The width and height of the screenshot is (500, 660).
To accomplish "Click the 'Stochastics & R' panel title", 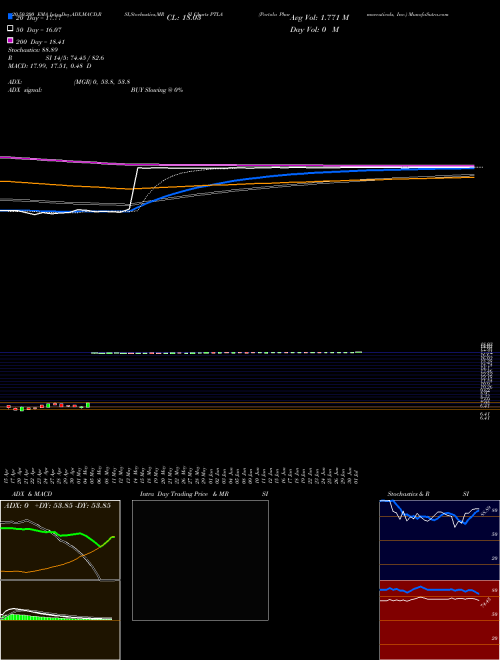I will pos(409,494).
